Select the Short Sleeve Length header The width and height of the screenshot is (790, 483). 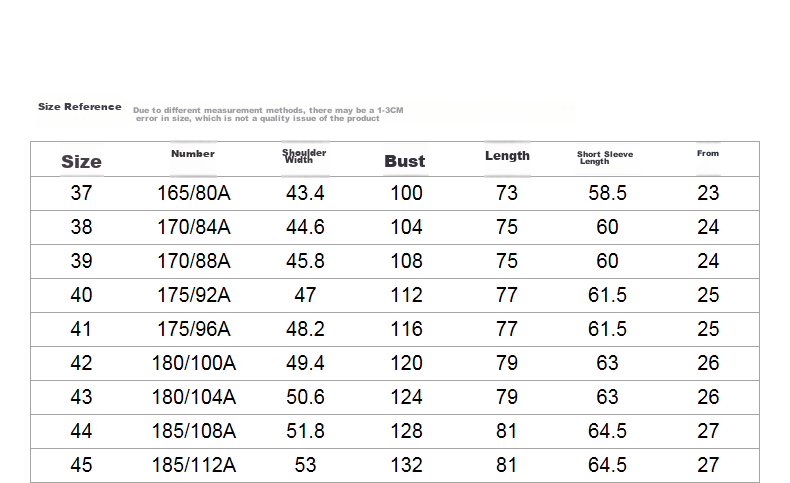605,158
